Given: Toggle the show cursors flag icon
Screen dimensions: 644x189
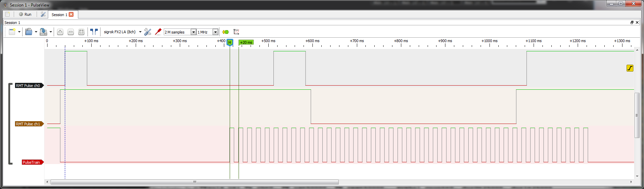Looking at the screenshot, I should pos(94,32).
